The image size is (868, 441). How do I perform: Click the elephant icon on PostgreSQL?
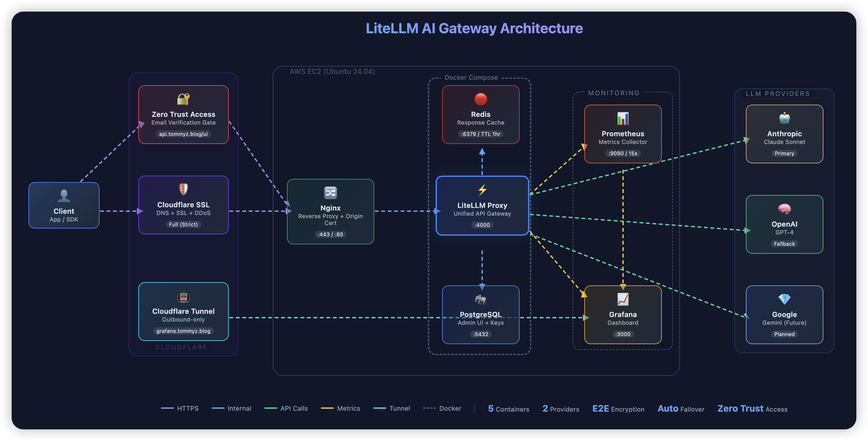(481, 300)
